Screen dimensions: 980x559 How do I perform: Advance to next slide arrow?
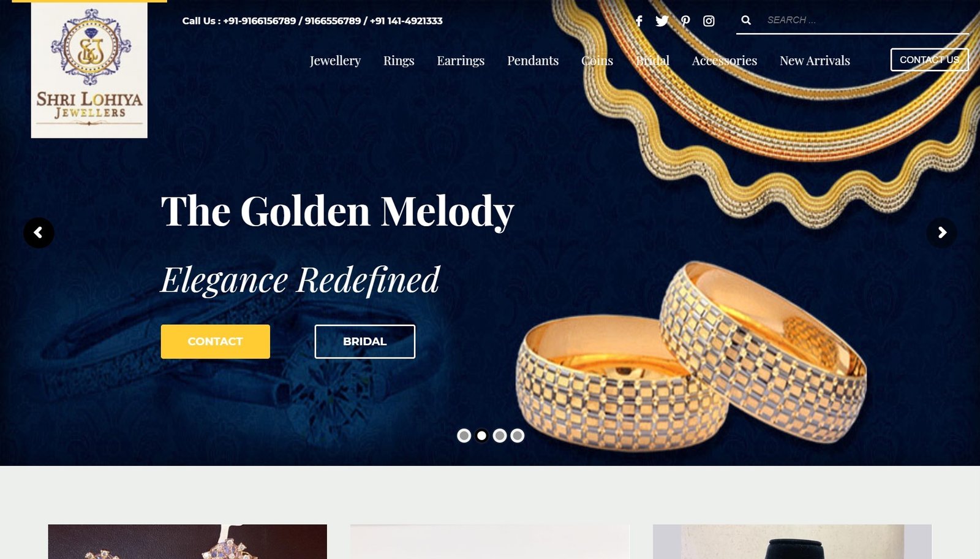(941, 233)
